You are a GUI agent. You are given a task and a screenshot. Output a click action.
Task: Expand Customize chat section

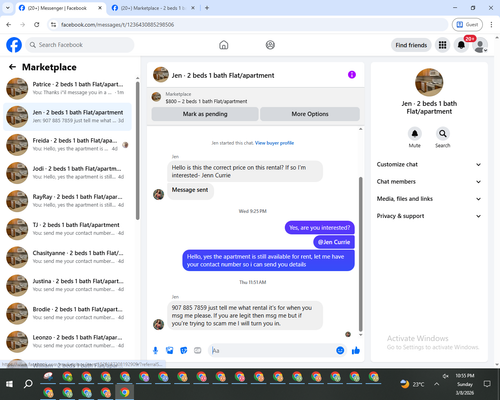click(x=429, y=164)
